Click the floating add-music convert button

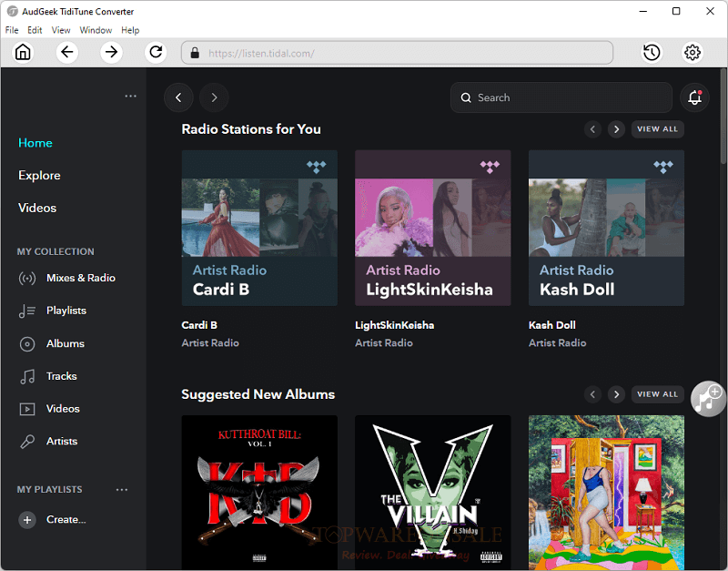tap(708, 399)
